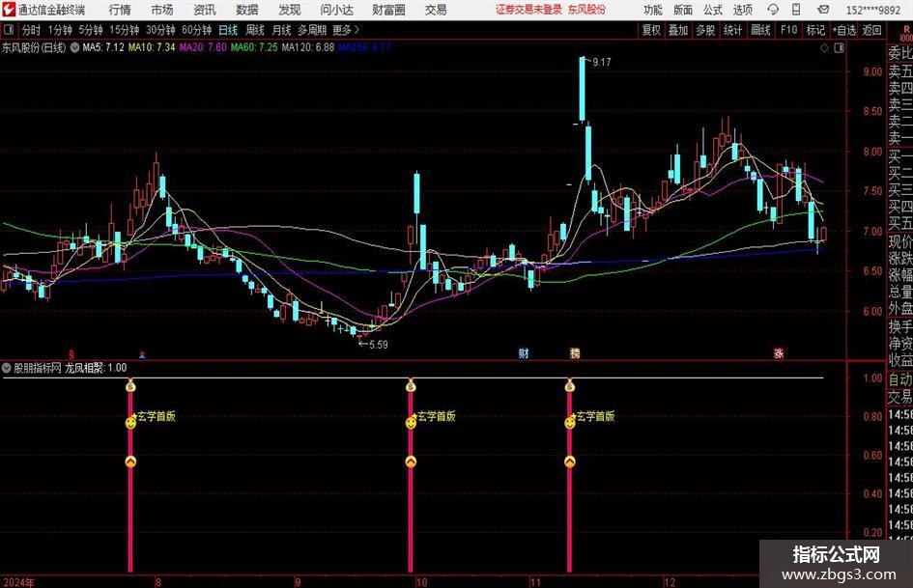Switch to the 分时 period tab

coord(31,30)
